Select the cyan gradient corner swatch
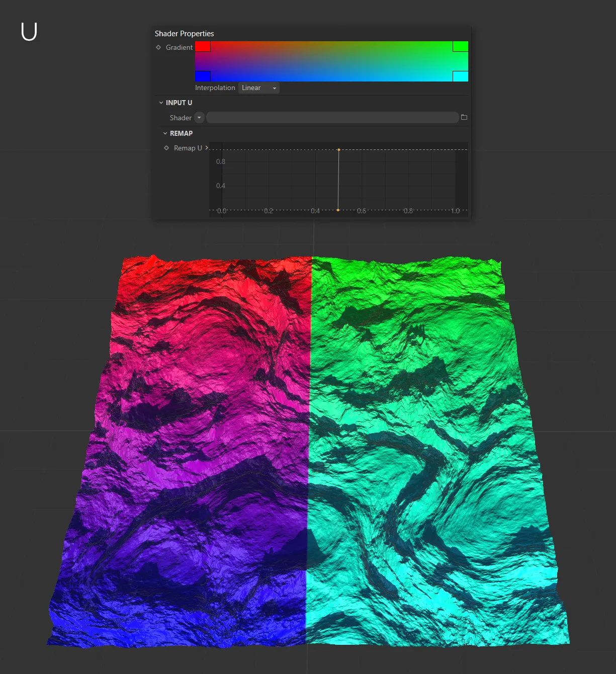Image resolution: width=616 pixels, height=674 pixels. [460, 76]
